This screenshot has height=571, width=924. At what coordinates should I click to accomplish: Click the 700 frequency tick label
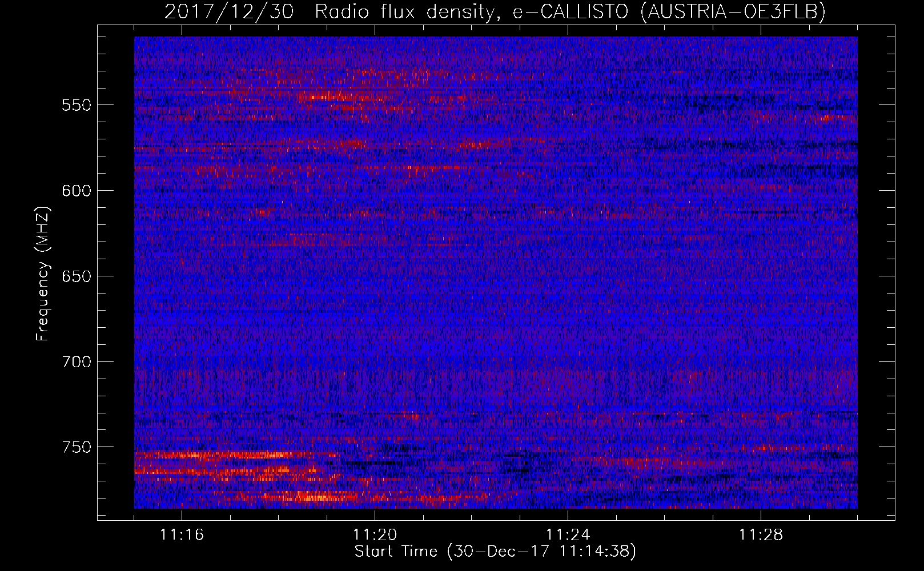tap(77, 362)
